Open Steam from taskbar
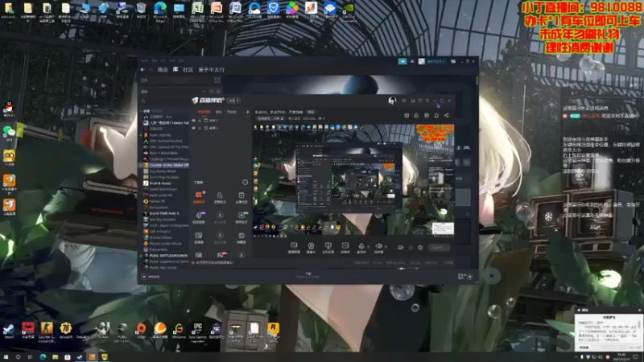Image resolution: width=644 pixels, height=362 pixels. pyautogui.click(x=80, y=357)
